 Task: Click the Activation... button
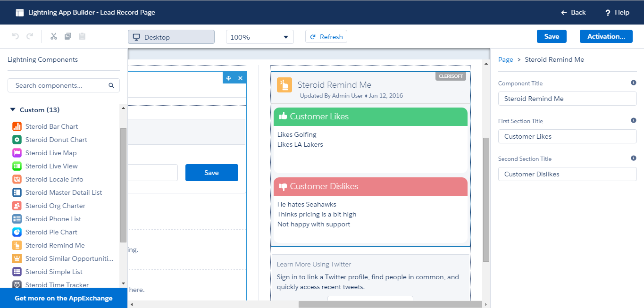point(606,36)
